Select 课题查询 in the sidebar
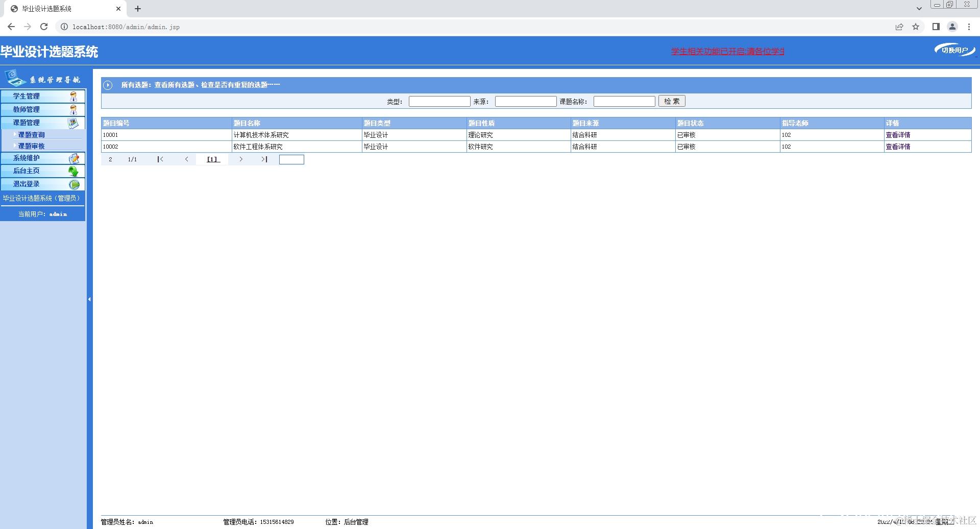Image resolution: width=980 pixels, height=529 pixels. (32, 135)
